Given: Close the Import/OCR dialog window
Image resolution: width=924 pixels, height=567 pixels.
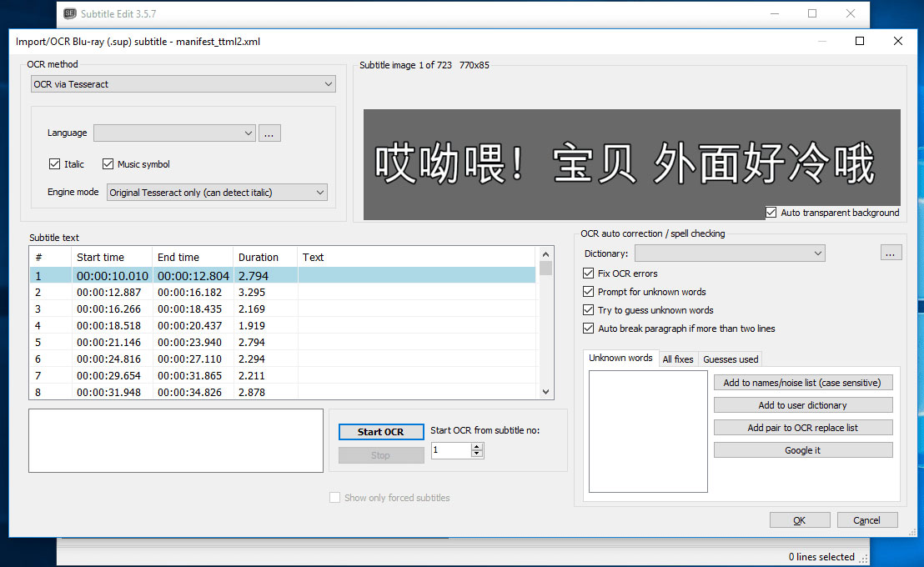Looking at the screenshot, I should [x=897, y=41].
